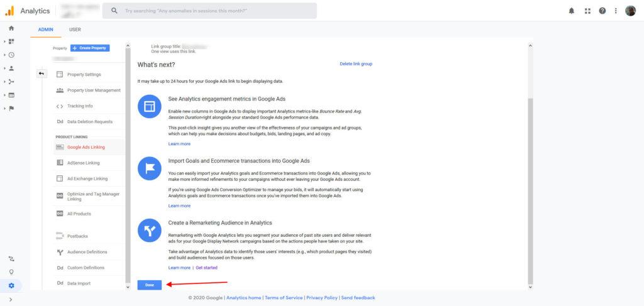Expand Behavior section arrow in left rail
This screenshot has height=306, width=644.
tap(4, 95)
